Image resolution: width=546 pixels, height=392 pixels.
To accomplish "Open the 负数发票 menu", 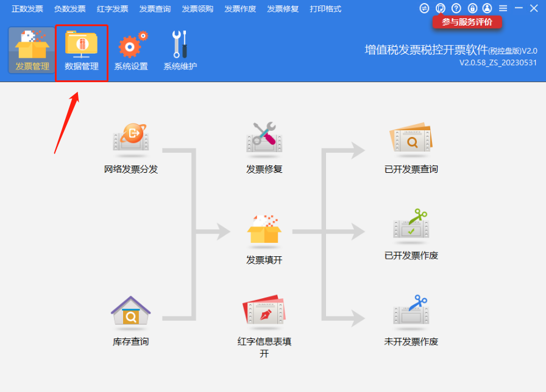I will [69, 9].
